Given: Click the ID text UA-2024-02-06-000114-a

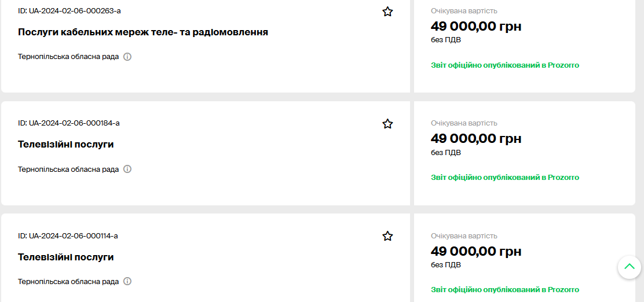Looking at the screenshot, I should [x=69, y=235].
